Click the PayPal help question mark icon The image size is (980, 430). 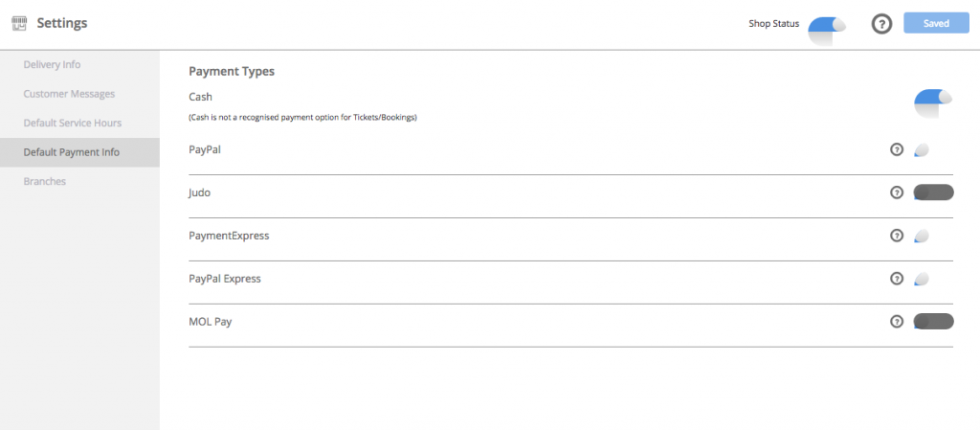tap(897, 149)
